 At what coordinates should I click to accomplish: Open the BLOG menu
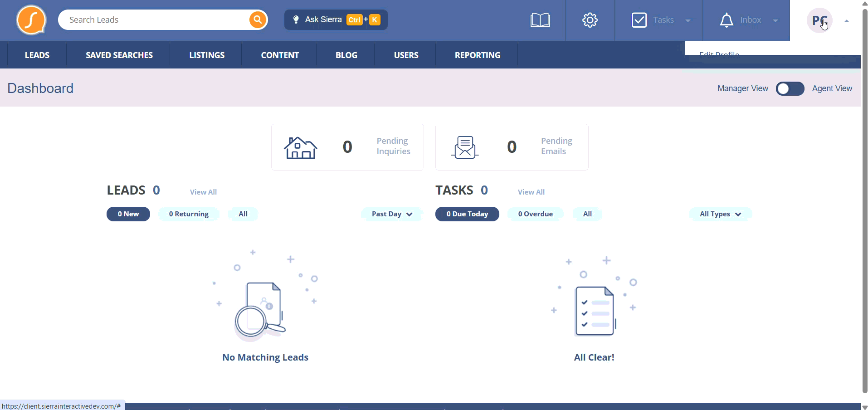pos(346,55)
